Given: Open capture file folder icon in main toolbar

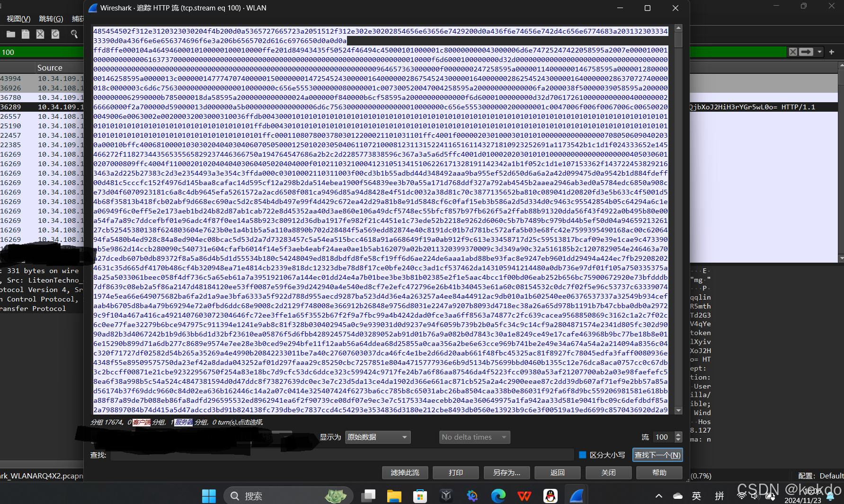Looking at the screenshot, I should (x=10, y=34).
